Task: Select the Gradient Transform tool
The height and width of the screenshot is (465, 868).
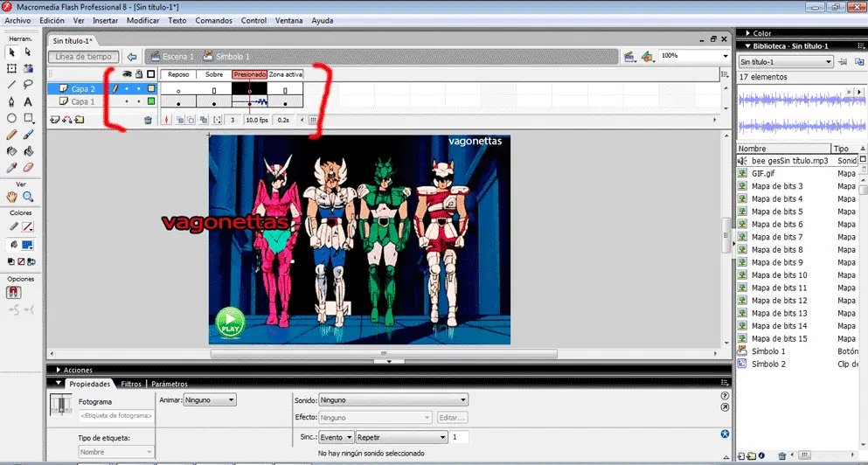Action: pyautogui.click(x=28, y=69)
